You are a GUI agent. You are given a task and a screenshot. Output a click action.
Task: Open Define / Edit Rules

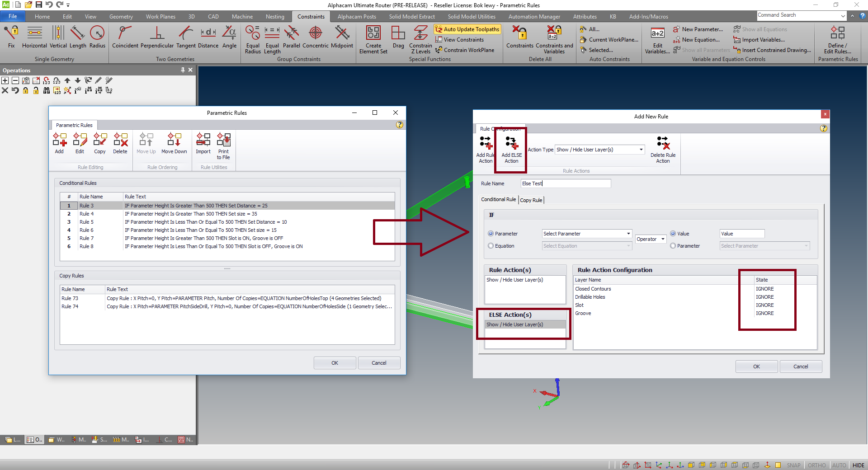pos(838,40)
